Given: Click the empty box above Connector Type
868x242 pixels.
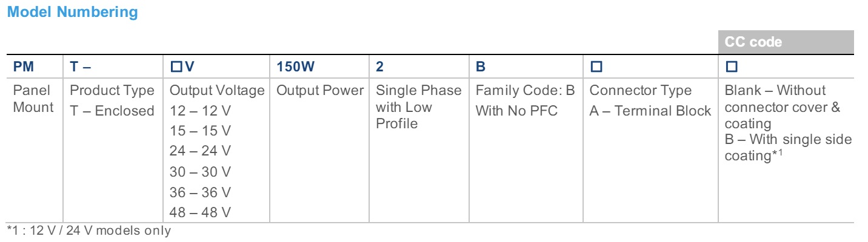Looking at the screenshot, I should [595, 67].
